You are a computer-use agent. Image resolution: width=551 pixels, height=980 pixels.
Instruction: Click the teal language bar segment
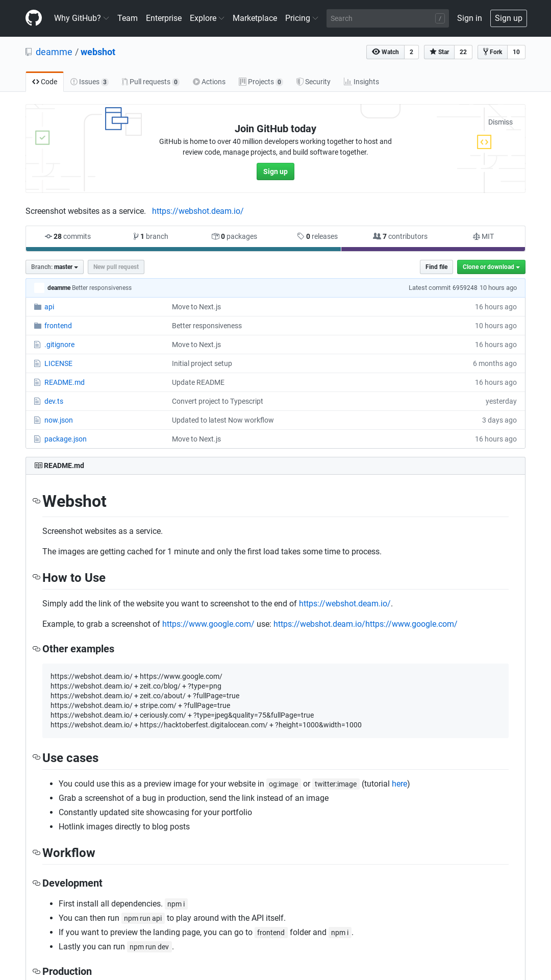pos(183,249)
